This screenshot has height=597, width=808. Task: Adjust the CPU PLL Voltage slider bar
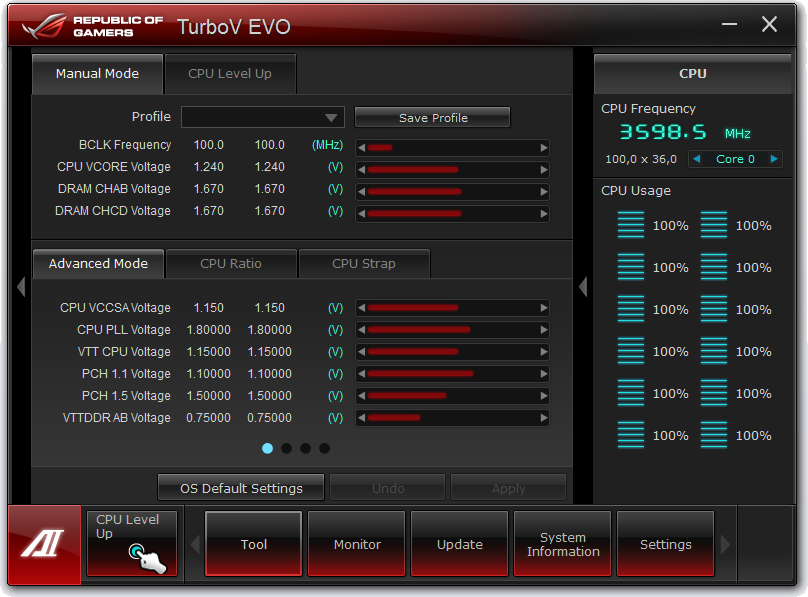pos(452,330)
